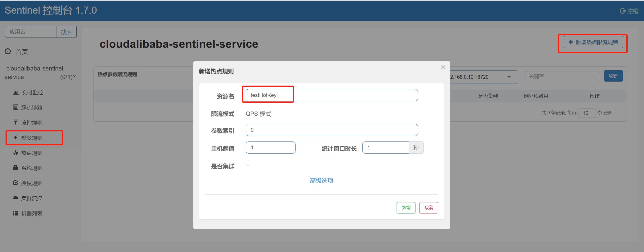Click the bar chart icon for 实时监控

tap(16, 92)
